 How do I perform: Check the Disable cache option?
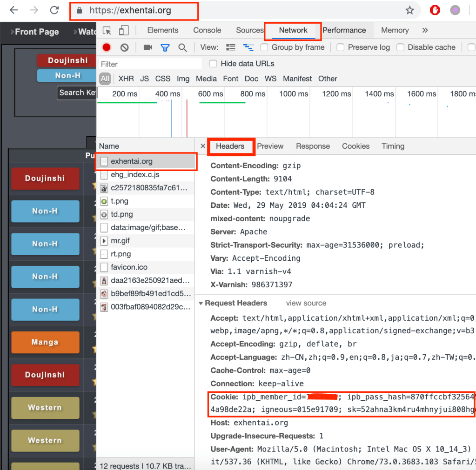(400, 47)
